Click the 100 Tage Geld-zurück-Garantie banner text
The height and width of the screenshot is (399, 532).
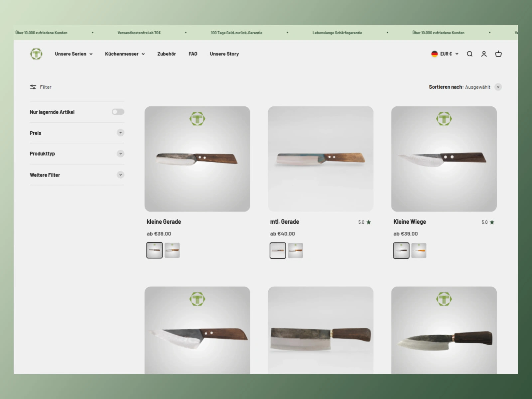[236, 33]
